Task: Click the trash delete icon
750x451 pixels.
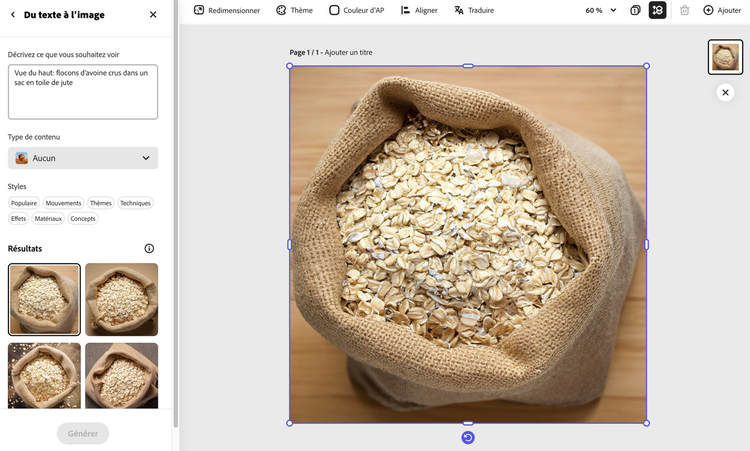Action: coord(684,10)
